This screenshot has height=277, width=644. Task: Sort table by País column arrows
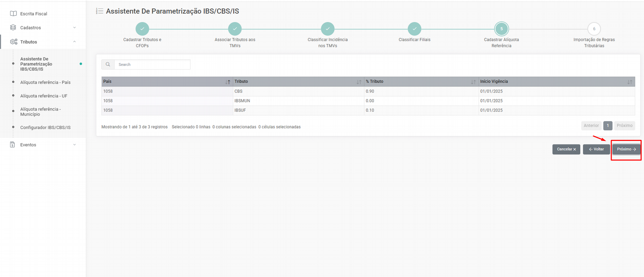coord(228,82)
